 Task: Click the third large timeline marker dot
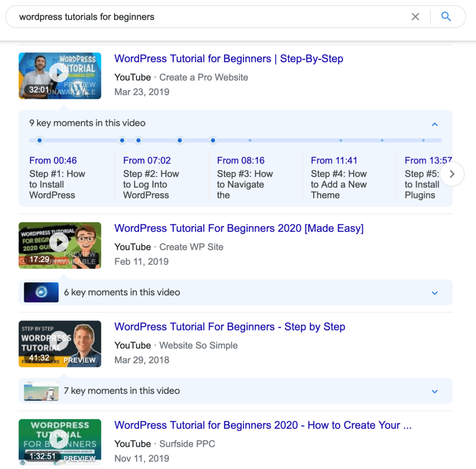[139, 140]
